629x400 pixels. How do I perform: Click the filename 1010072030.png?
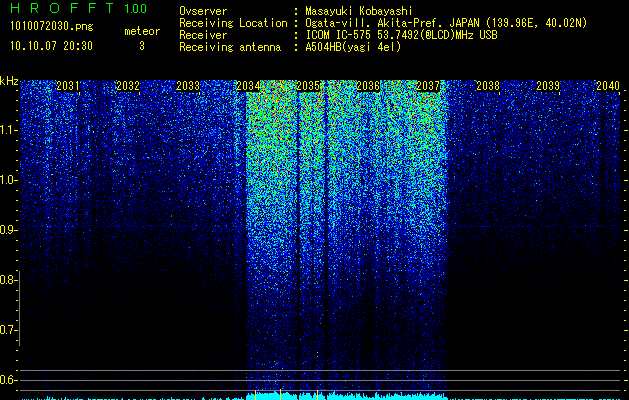[x=52, y=27]
